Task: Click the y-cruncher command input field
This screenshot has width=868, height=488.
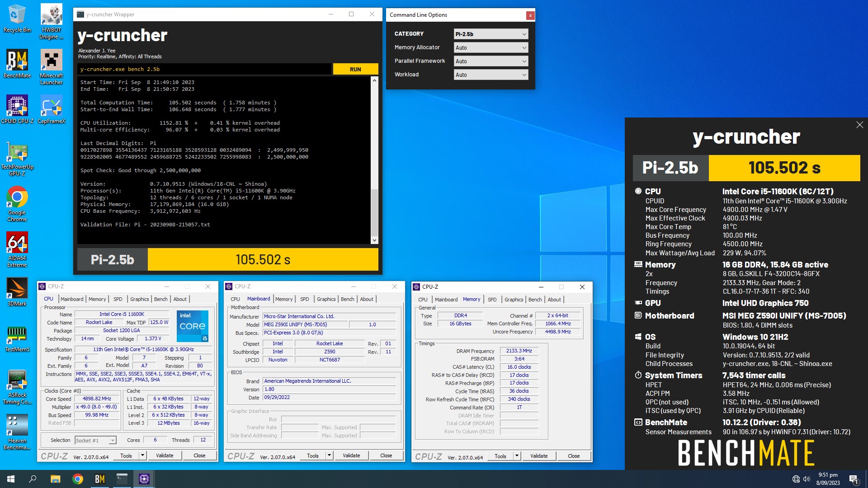Action: pyautogui.click(x=204, y=69)
